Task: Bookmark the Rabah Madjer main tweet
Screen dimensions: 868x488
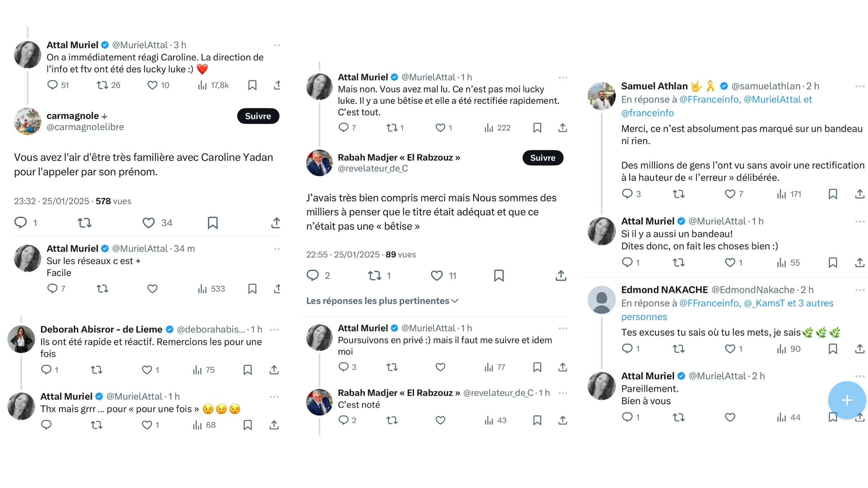Action: point(499,276)
